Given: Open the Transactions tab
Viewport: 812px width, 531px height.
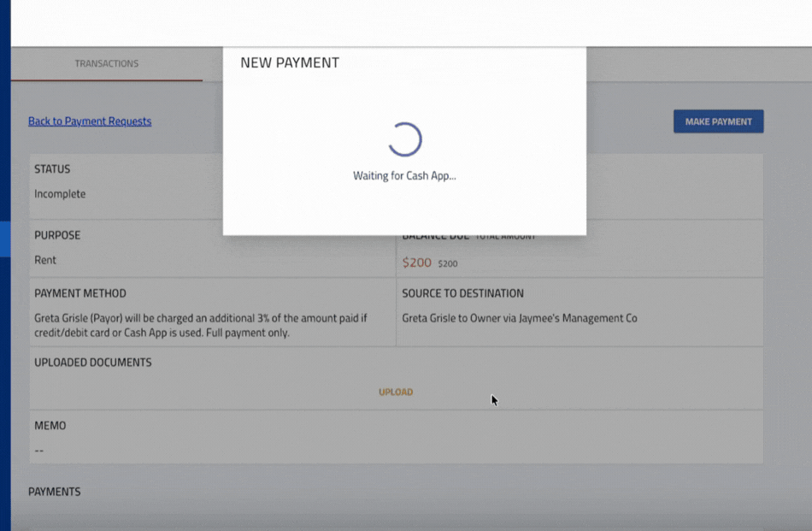Looking at the screenshot, I should point(107,64).
